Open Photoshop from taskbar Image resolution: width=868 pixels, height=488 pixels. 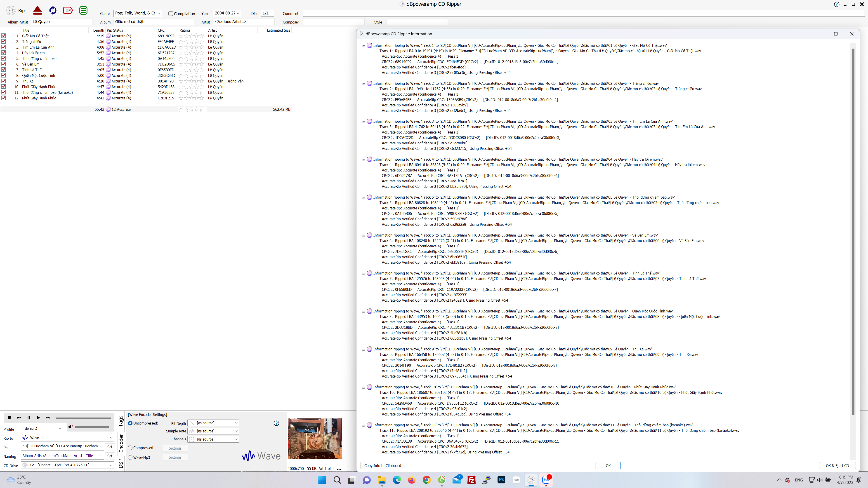pyautogui.click(x=501, y=480)
